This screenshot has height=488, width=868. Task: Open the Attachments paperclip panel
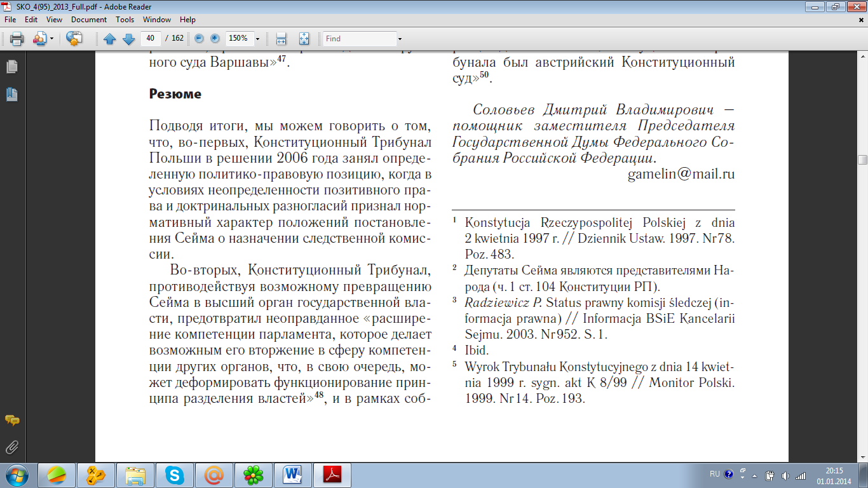[x=11, y=447]
